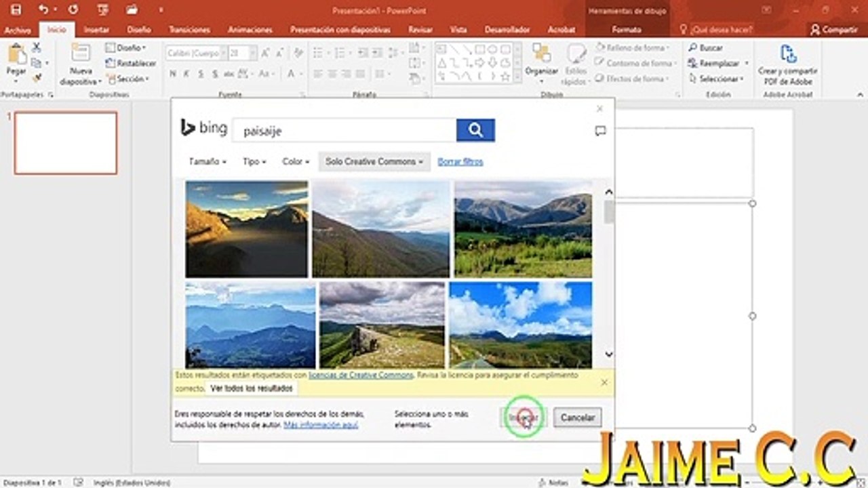Open the Relleno de forma dropdown
The width and height of the screenshot is (868, 488).
pyautogui.click(x=632, y=47)
